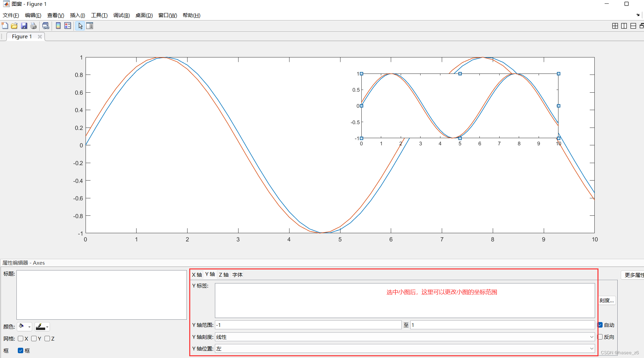644x358 pixels.
Task: Click the inset axes bottom-right resize handle
Action: click(x=558, y=138)
